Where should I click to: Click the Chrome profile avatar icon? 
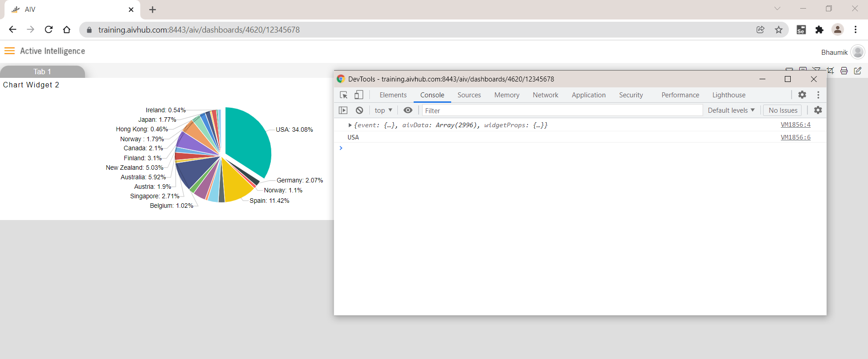pyautogui.click(x=838, y=29)
